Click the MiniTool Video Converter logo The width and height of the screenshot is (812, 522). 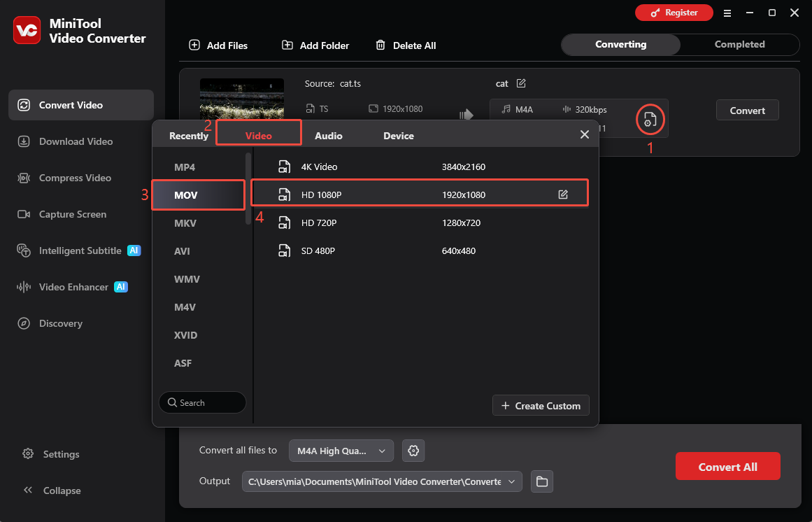(x=27, y=30)
